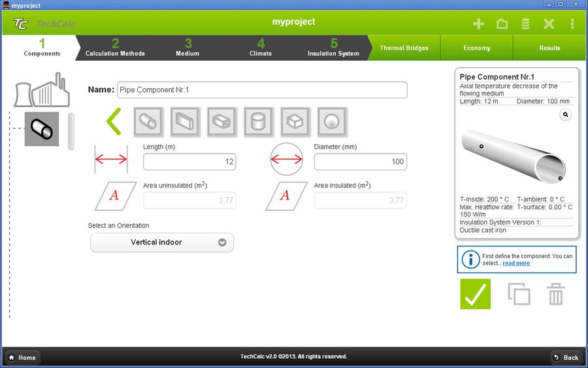The width and height of the screenshot is (588, 368).
Task: Open the three-dot overflow menu
Action: (x=572, y=24)
